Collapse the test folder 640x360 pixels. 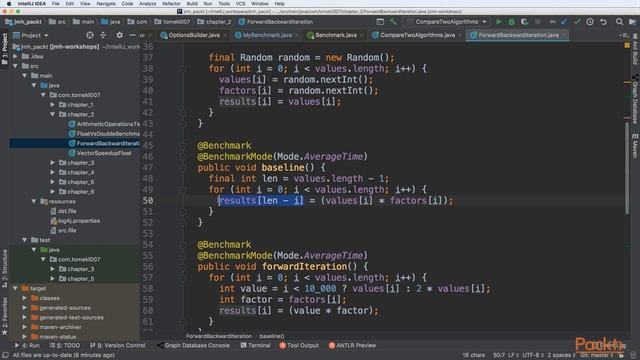[x=24, y=240]
